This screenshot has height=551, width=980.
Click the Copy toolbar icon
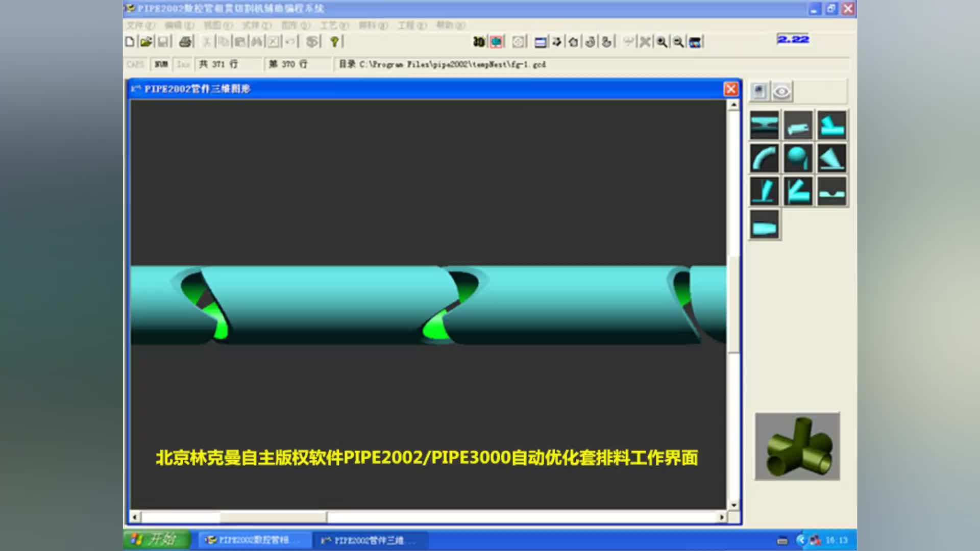(x=224, y=42)
